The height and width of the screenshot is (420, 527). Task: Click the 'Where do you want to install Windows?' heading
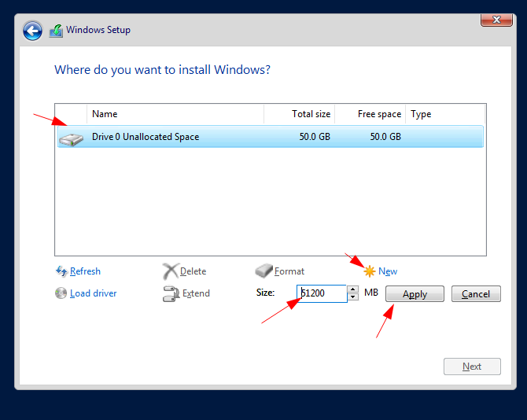point(162,70)
